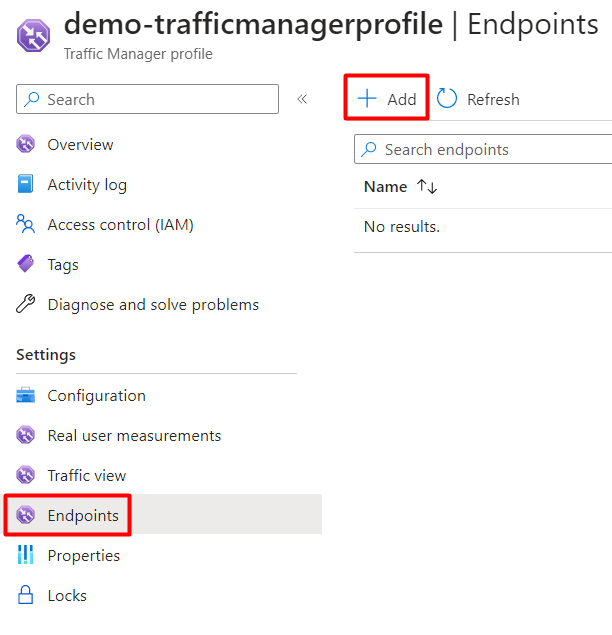Open Real user measurements
This screenshot has width=612, height=635.
(134, 435)
